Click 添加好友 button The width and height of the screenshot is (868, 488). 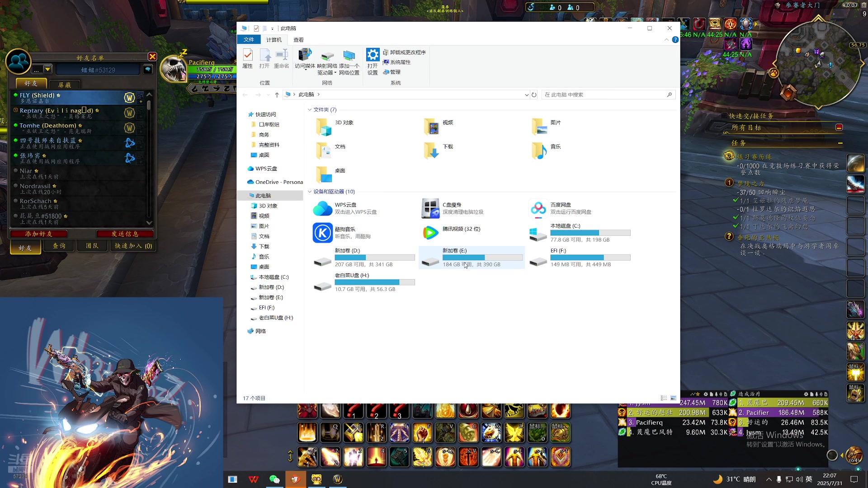[x=39, y=234]
